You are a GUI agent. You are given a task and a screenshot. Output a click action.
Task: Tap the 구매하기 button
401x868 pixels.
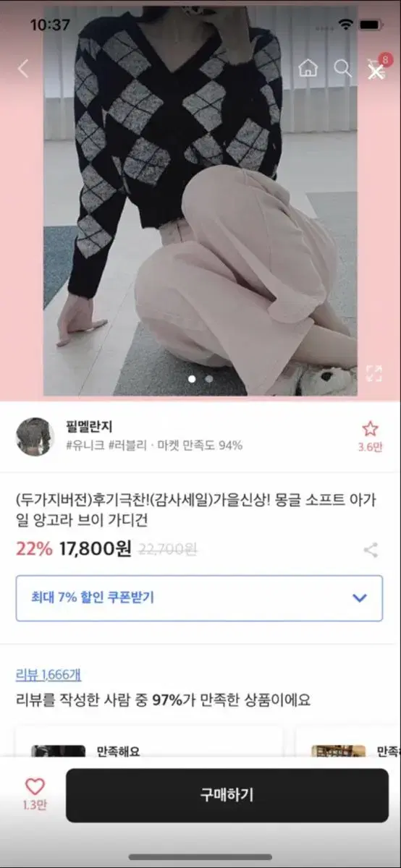tap(227, 795)
